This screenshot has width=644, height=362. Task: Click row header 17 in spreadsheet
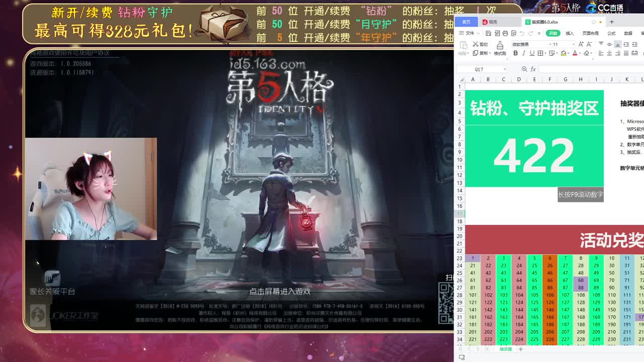[459, 214]
